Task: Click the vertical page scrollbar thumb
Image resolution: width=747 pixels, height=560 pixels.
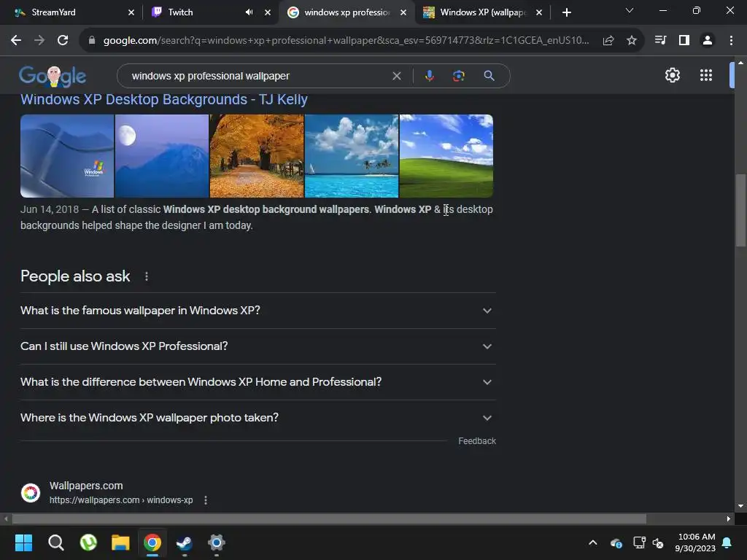Action: (741, 210)
